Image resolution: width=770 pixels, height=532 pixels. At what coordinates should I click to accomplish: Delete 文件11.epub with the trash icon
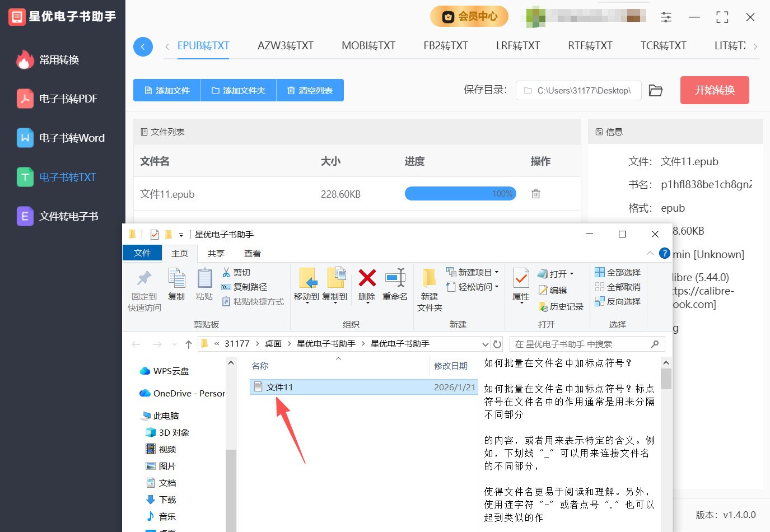pyautogui.click(x=536, y=194)
